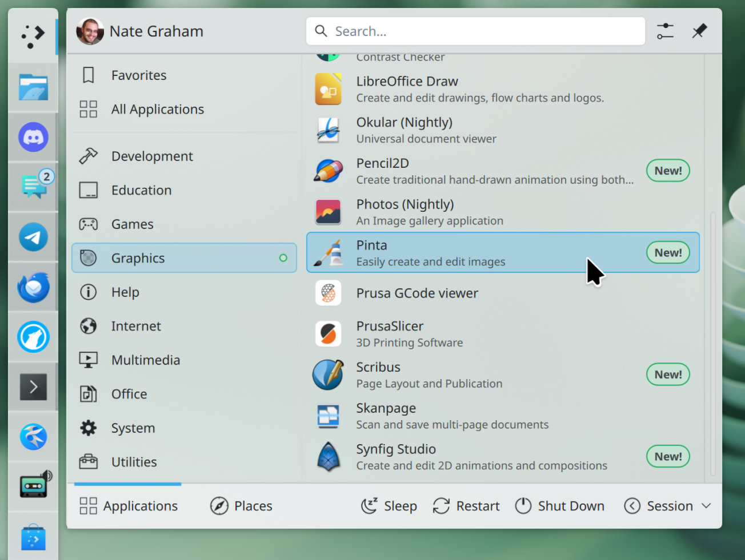
Task: Click the application list scrollbar
Action: [x=712, y=343]
